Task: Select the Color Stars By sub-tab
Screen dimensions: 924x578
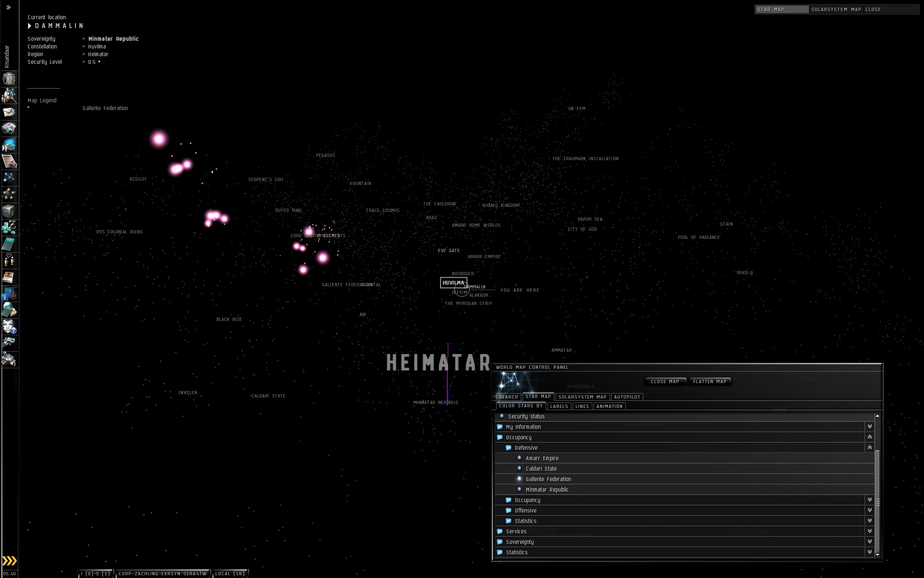Action: (x=521, y=406)
